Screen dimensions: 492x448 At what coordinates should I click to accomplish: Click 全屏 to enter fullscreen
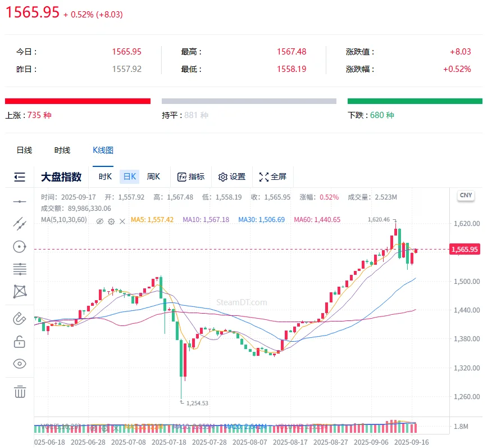pyautogui.click(x=274, y=177)
